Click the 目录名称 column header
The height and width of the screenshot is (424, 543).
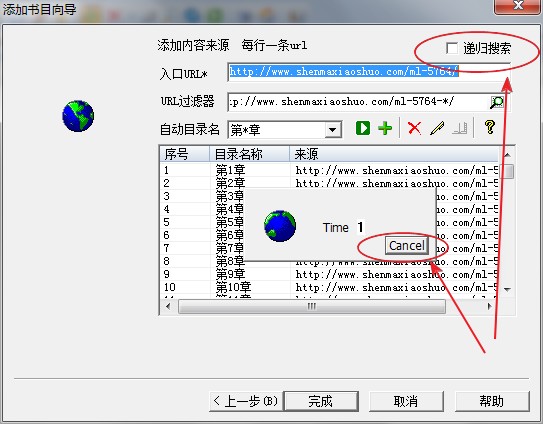250,154
